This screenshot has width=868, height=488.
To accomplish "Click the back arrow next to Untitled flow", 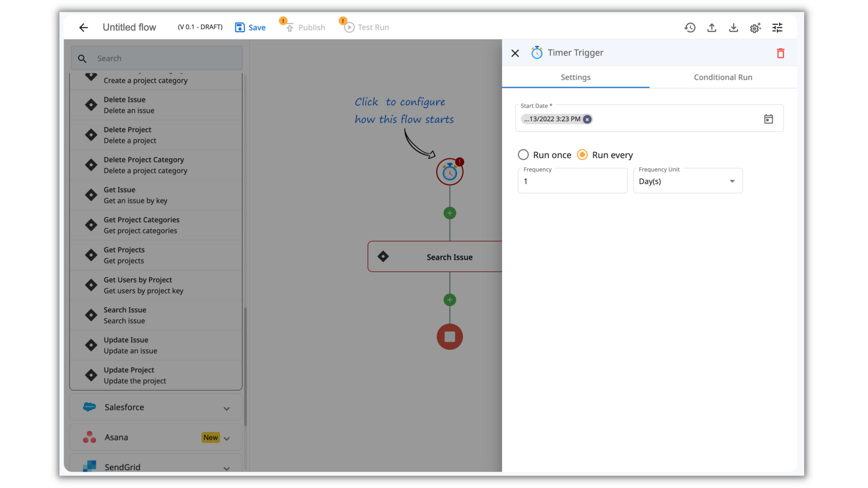I will tap(83, 27).
